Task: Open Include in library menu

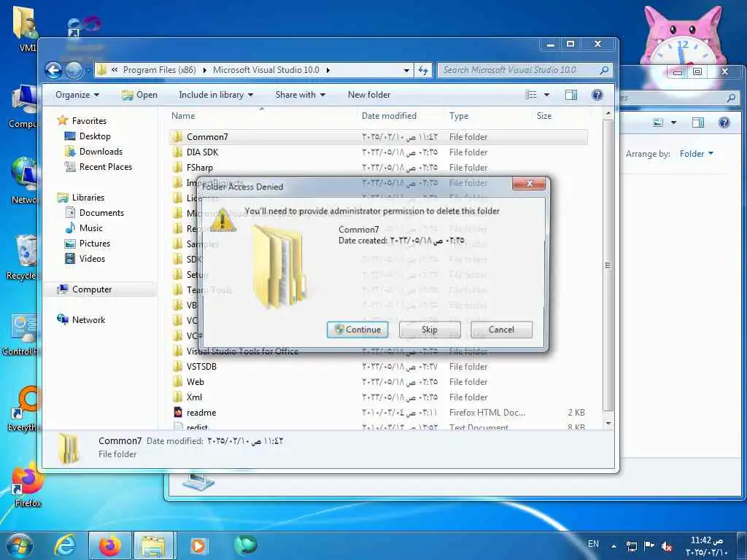Action: 216,95
